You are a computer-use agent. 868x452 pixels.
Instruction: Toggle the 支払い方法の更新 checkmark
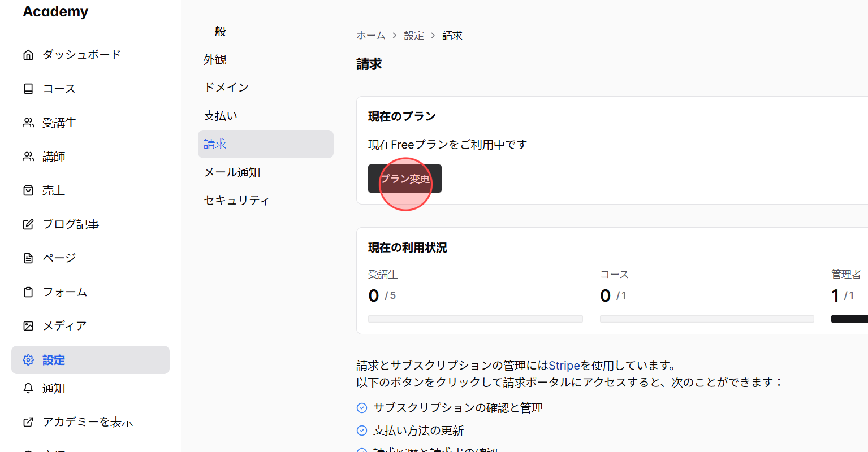click(362, 430)
